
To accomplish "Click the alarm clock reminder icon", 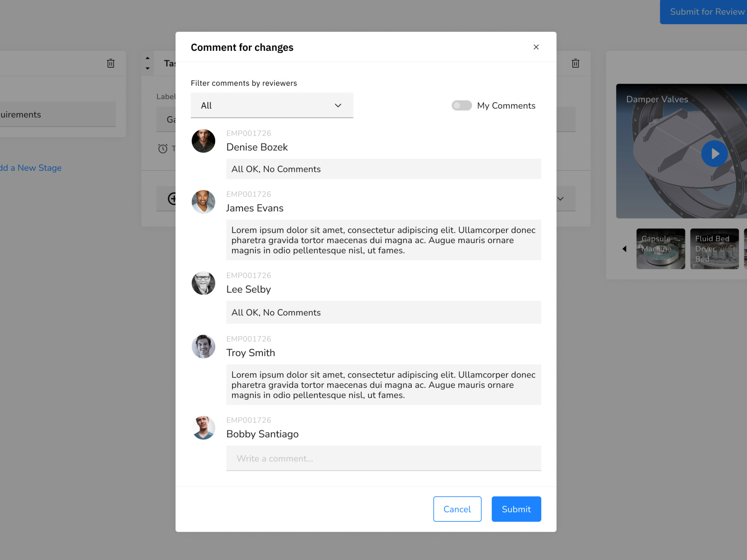I will pyautogui.click(x=162, y=148).
